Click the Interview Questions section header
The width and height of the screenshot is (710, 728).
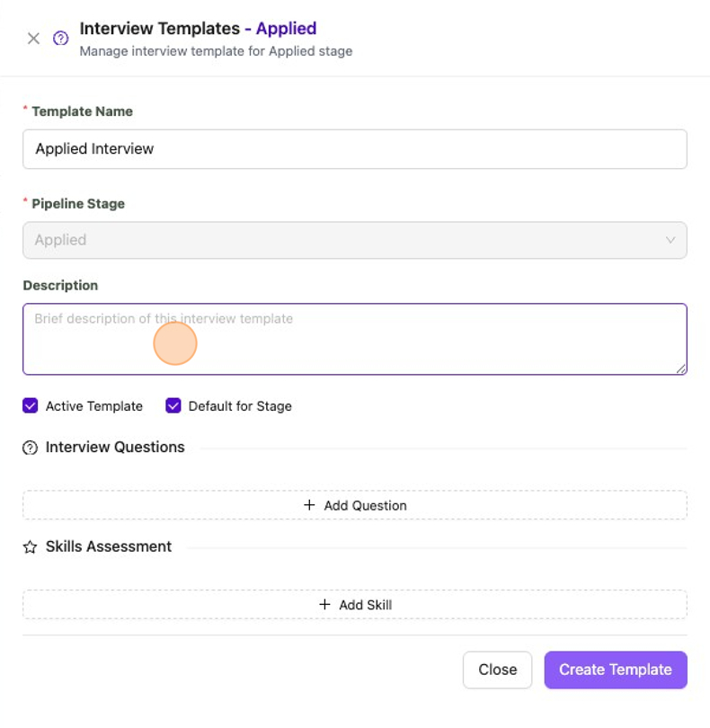(x=115, y=447)
